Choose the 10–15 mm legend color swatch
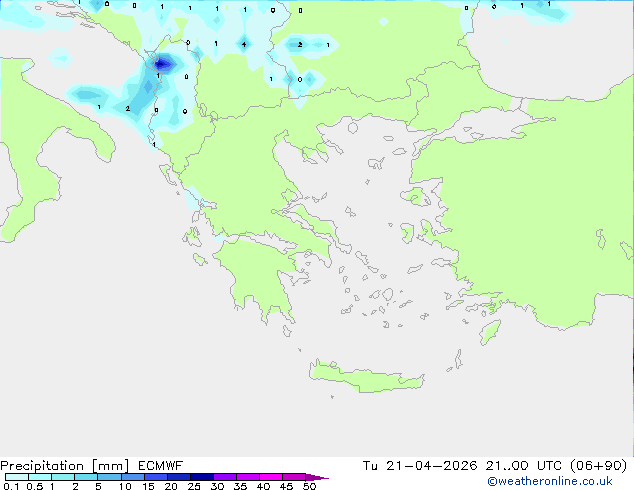634x490 pixels. point(132,477)
